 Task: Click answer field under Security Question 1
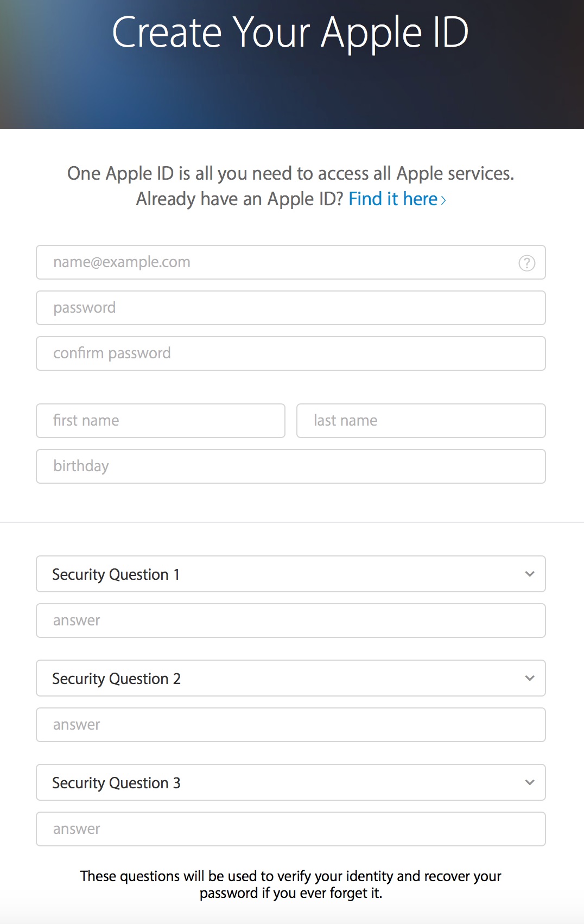[x=290, y=621]
